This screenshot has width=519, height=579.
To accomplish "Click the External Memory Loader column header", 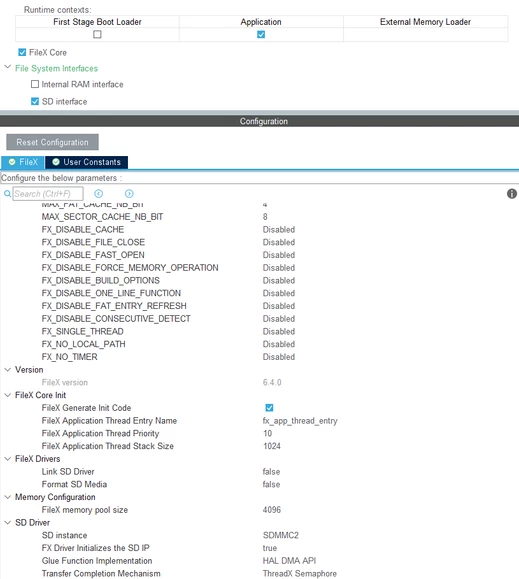I will click(425, 22).
